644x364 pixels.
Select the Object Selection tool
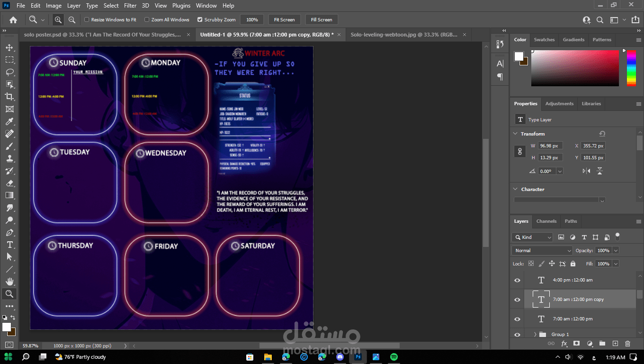pyautogui.click(x=9, y=84)
